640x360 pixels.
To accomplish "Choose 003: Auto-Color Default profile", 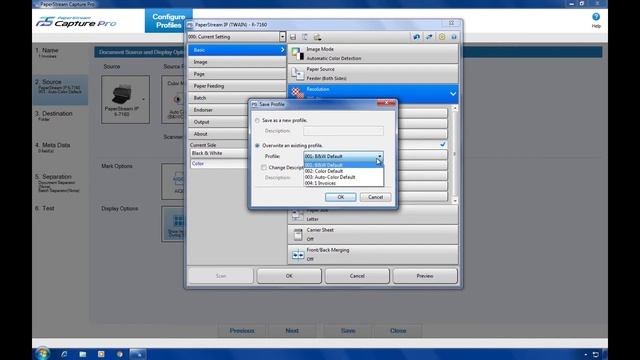I will [x=343, y=177].
